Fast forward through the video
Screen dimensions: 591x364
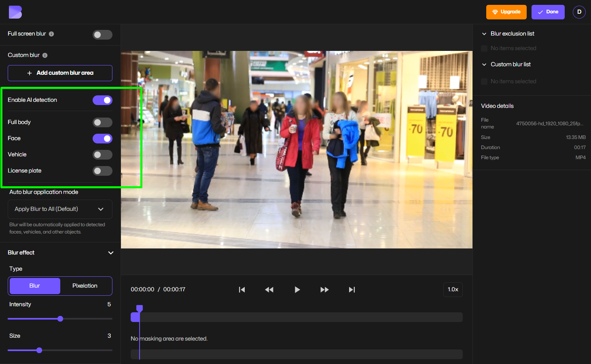click(324, 289)
